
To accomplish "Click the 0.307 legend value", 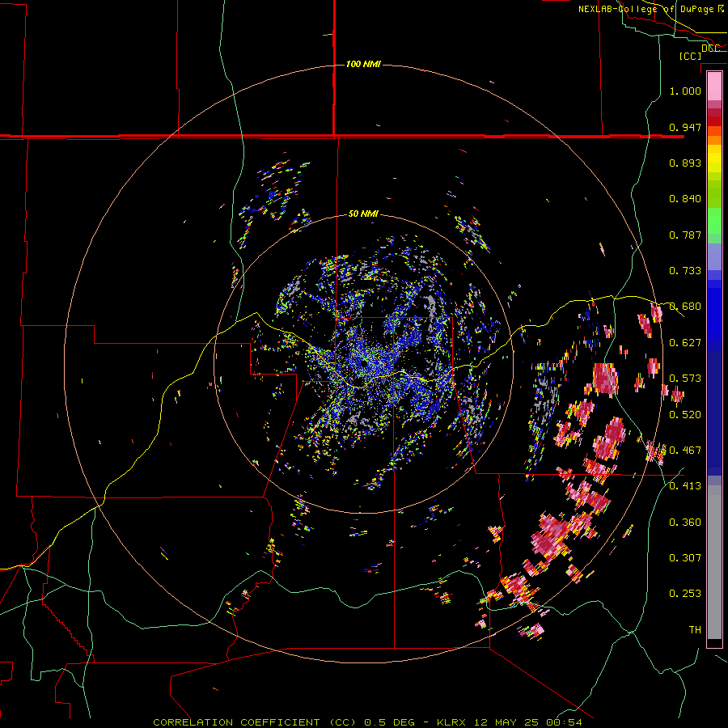I will 685,557.
